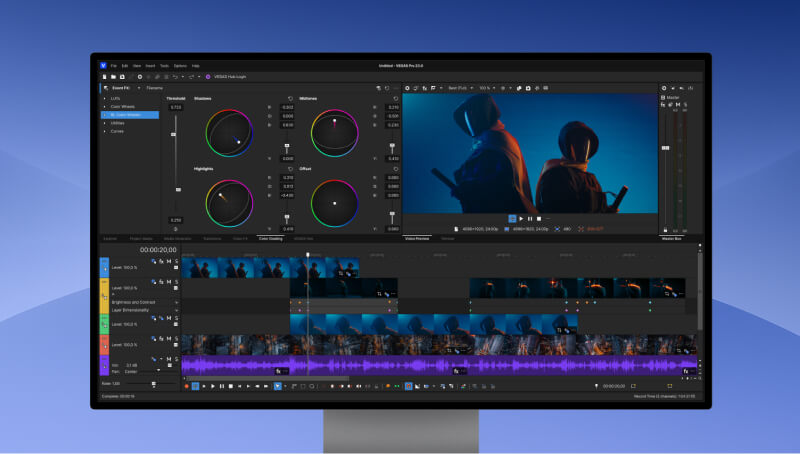
Task: Click Stop in the timeline transport bar
Action: (231, 387)
